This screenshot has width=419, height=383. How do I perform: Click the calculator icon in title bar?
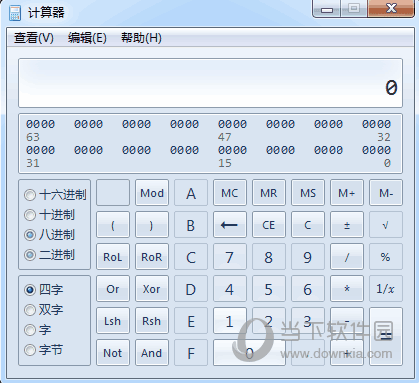click(15, 13)
